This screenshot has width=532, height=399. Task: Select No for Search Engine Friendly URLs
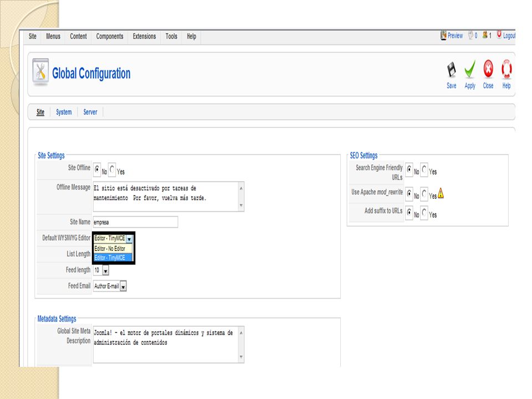tap(409, 169)
